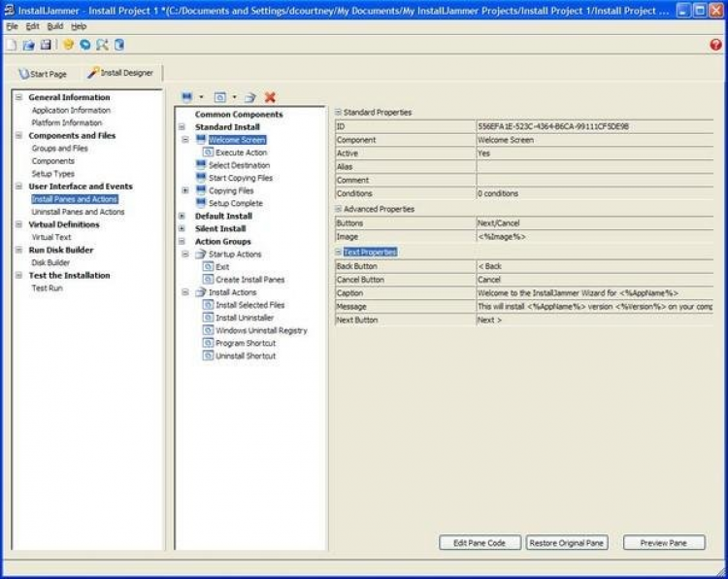Click the folder icon beside Install Actions
This screenshot has height=579, width=728.
[x=201, y=291]
